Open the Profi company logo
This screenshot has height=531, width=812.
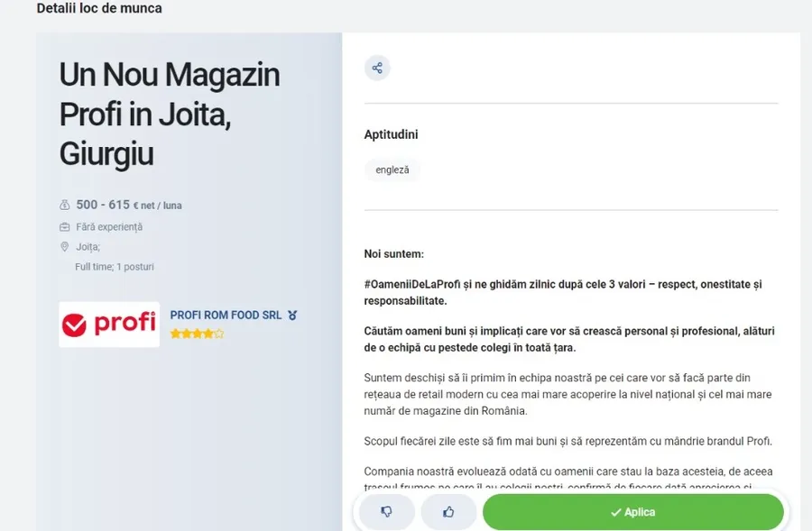[x=109, y=325]
